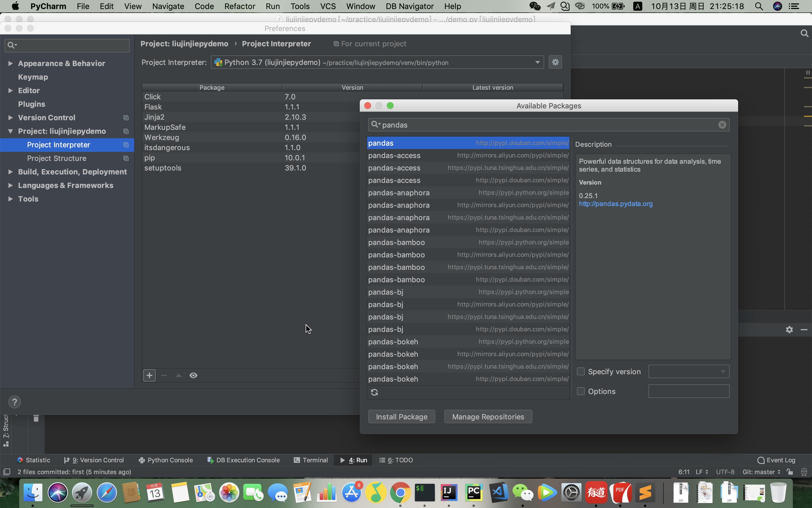Image resolution: width=812 pixels, height=508 pixels.
Task: Click the Manage Repositories button
Action: click(488, 417)
